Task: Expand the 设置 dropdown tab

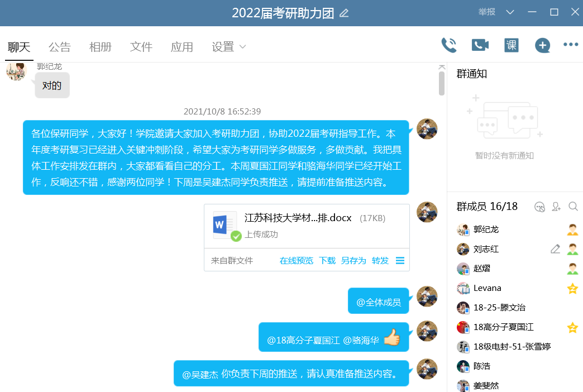Action: point(228,47)
